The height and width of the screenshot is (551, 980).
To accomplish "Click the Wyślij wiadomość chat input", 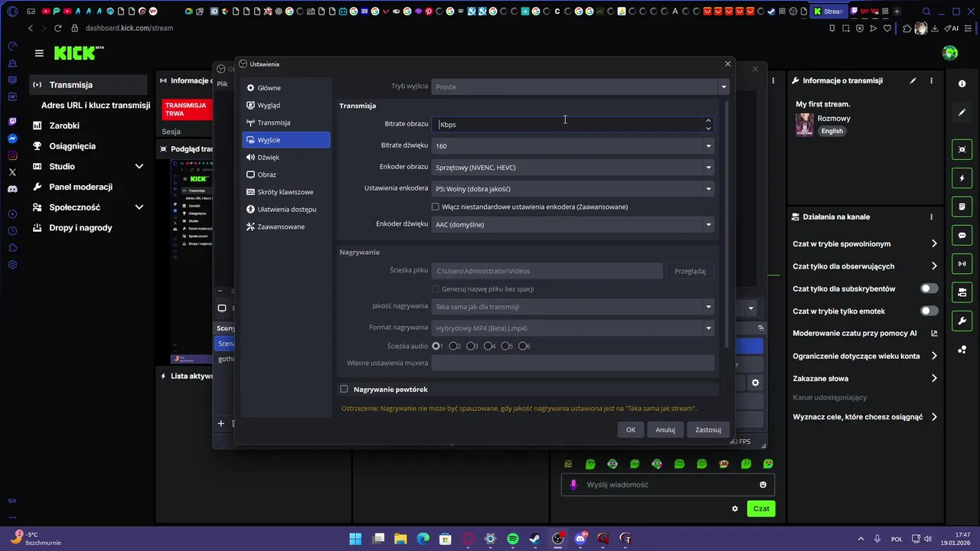I will coord(666,484).
